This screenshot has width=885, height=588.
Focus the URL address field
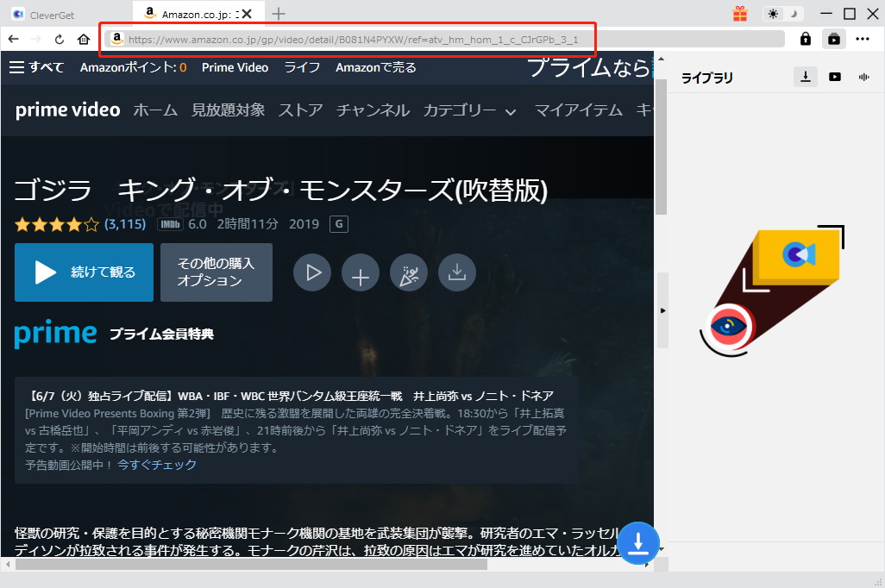click(x=443, y=39)
